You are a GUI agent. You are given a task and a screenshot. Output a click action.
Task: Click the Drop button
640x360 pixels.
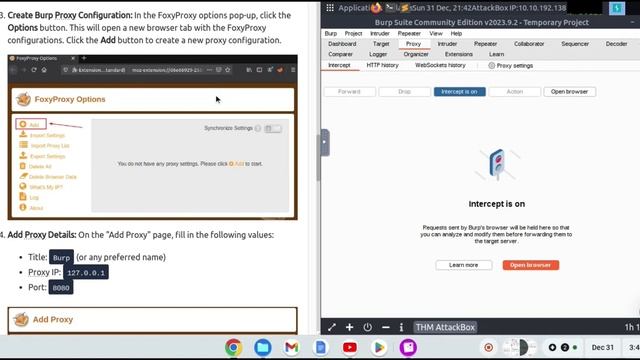404,92
